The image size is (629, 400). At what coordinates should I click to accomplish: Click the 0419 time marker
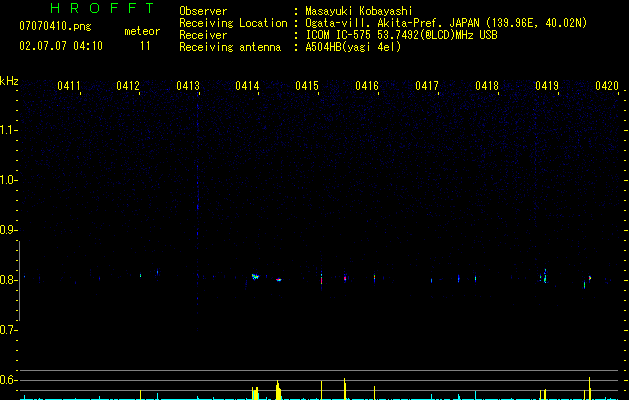pyautogui.click(x=547, y=86)
